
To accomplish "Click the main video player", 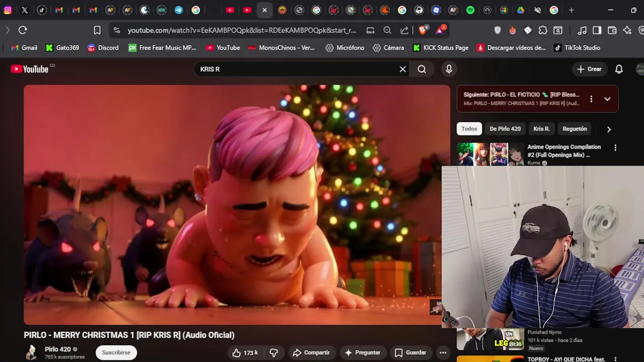I will point(237,205).
